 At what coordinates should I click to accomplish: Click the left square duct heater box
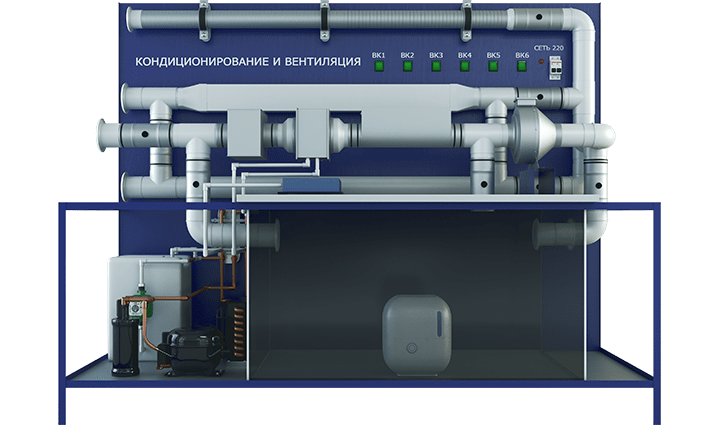click(x=243, y=131)
